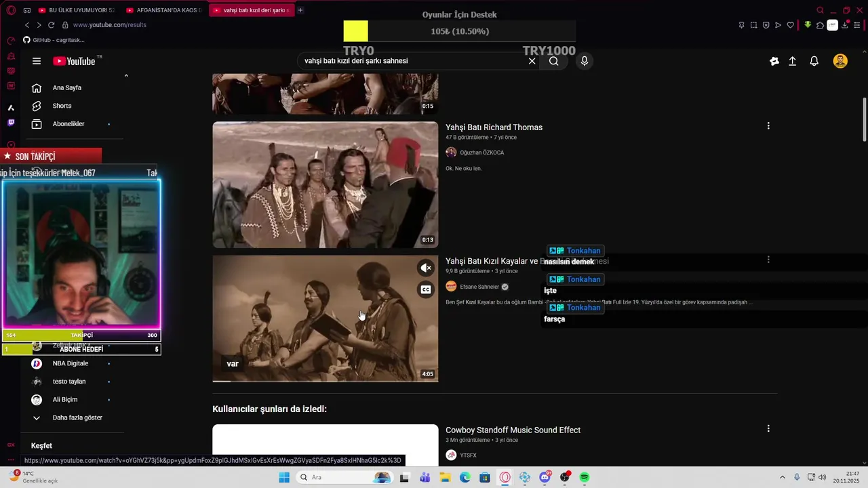This screenshot has height=488, width=868.
Task: Open the green download-arrow extension
Action: tap(808, 25)
